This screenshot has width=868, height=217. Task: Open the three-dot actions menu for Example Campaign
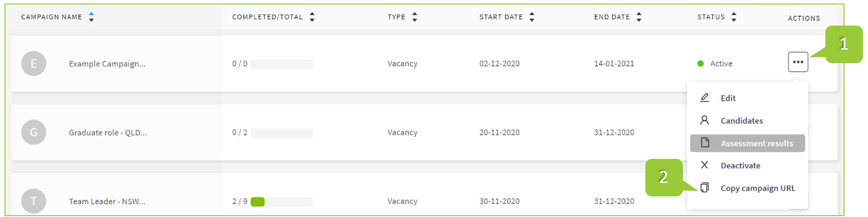point(797,62)
